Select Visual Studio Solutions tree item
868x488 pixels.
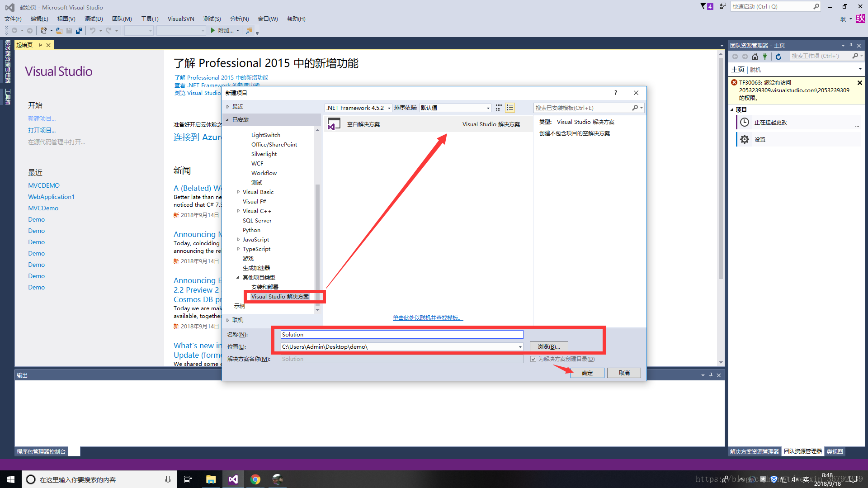[280, 297]
